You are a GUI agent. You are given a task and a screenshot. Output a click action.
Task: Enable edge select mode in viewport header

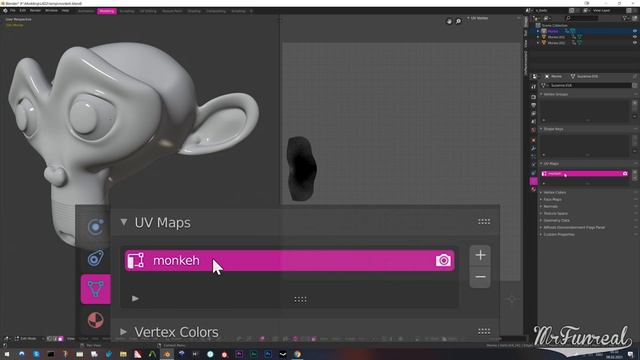55,339
